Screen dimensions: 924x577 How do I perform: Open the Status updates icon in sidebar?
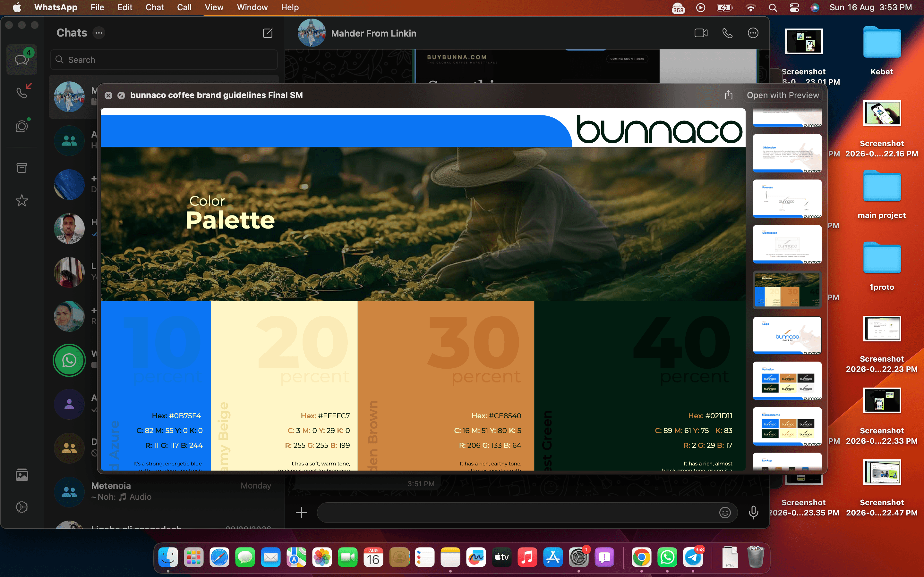click(22, 126)
